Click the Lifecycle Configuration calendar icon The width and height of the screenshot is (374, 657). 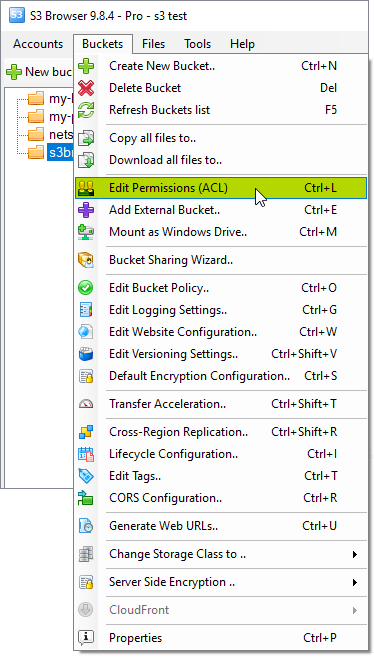pyautogui.click(x=86, y=454)
